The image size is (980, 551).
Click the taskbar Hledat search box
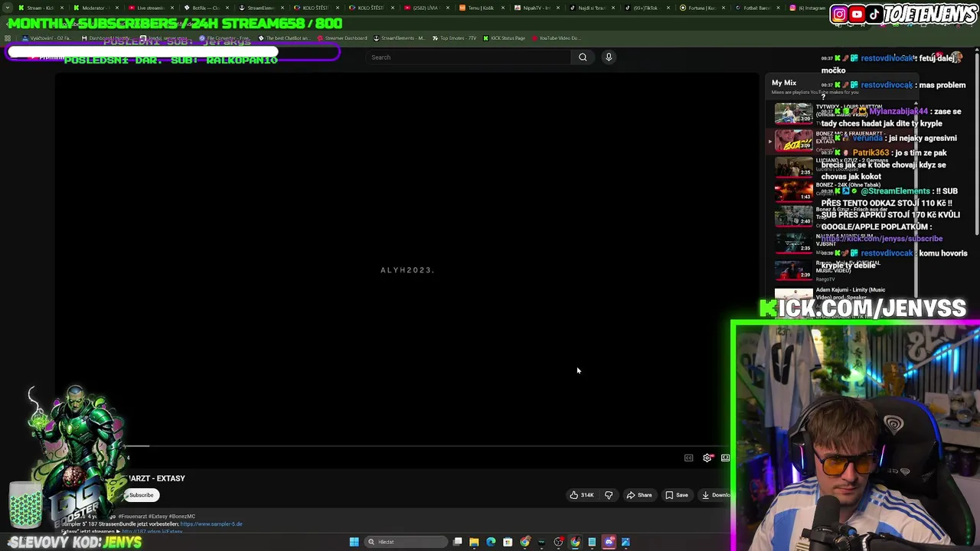point(406,542)
